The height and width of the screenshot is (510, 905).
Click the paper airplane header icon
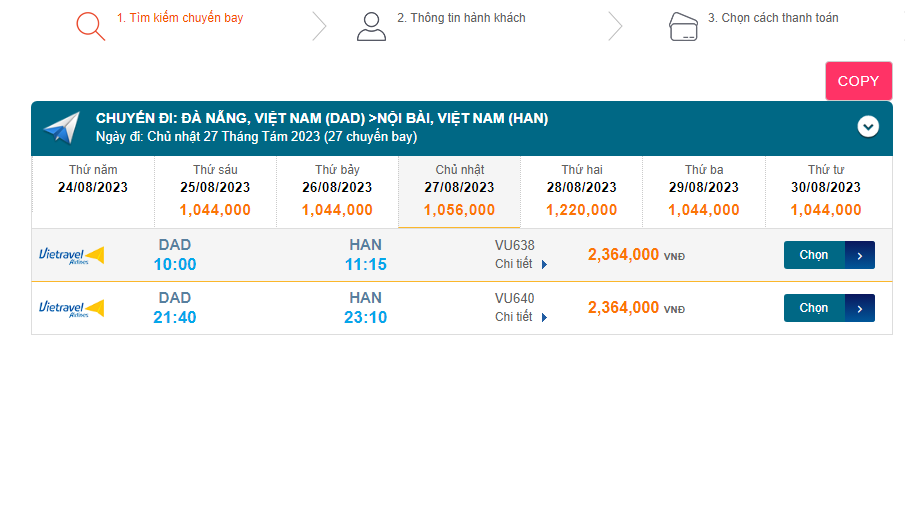(61, 128)
